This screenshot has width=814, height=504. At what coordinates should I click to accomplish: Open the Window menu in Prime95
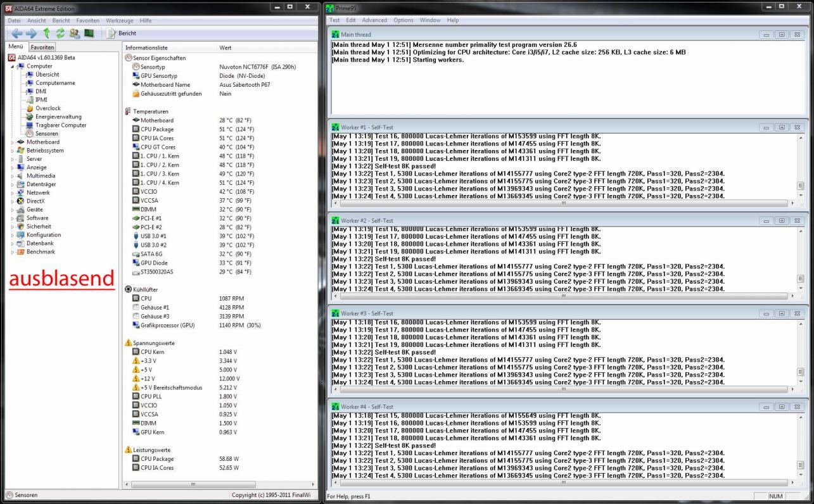[430, 20]
